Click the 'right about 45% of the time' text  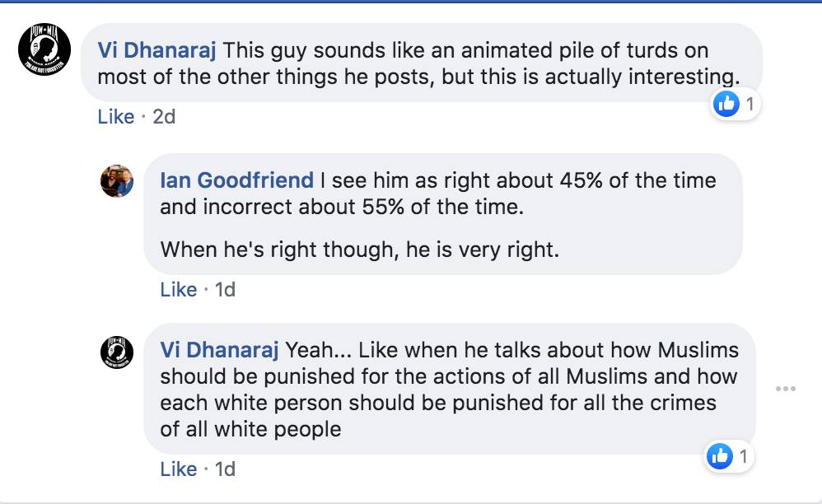click(x=502, y=180)
